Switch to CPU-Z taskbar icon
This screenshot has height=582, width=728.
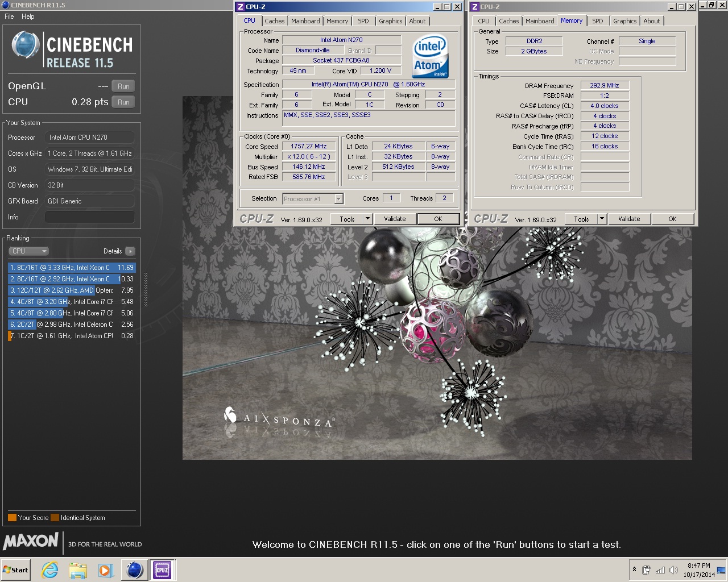(162, 570)
